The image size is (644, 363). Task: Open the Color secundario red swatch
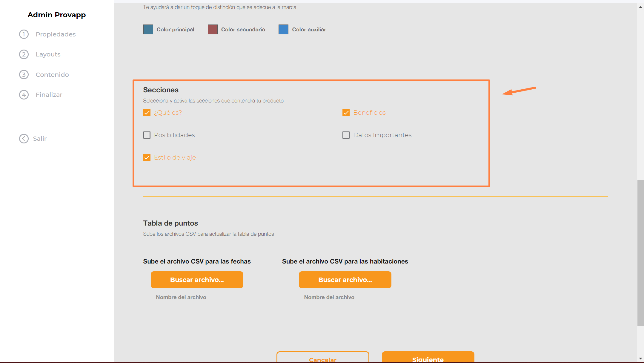(x=213, y=30)
